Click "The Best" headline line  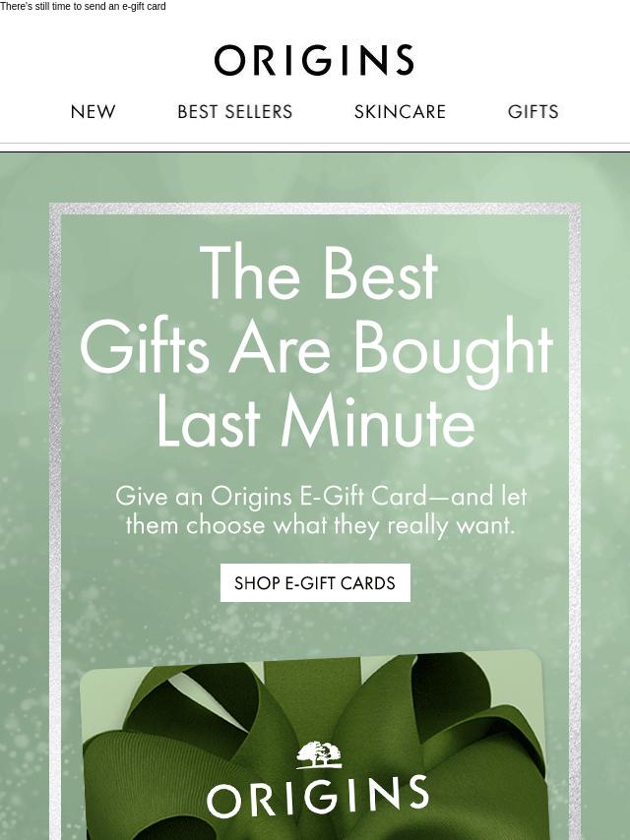(319, 273)
